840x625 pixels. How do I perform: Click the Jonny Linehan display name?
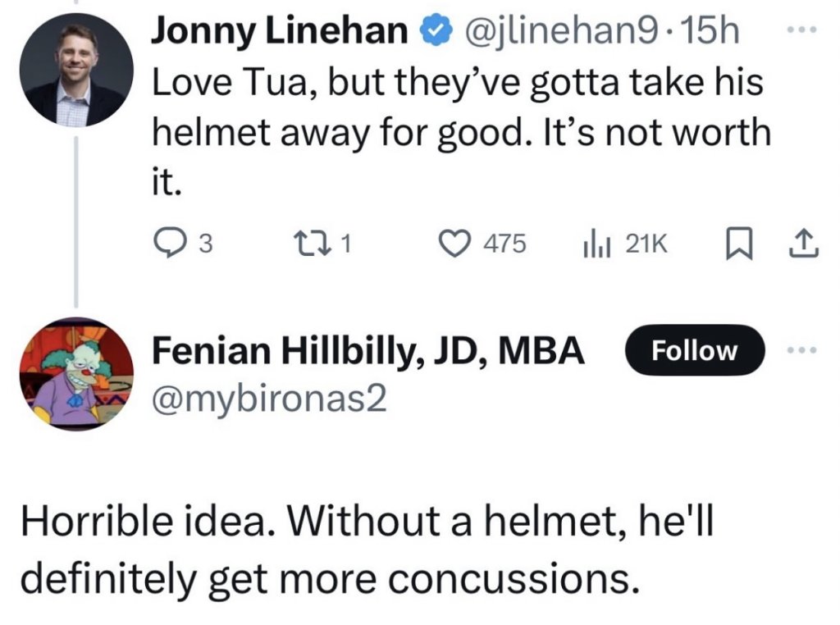[281, 32]
